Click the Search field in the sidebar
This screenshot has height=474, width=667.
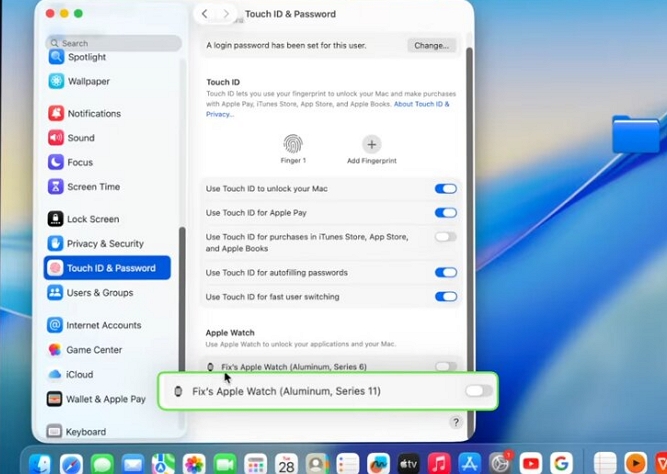[114, 43]
